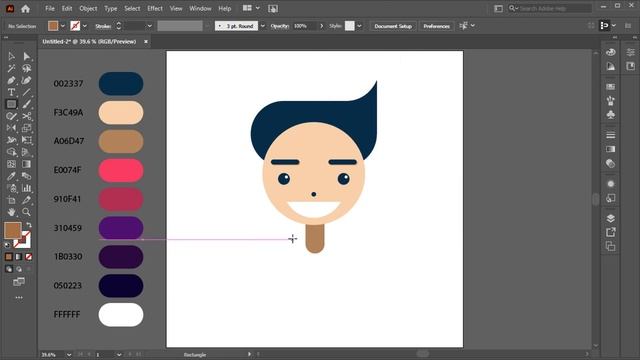This screenshot has width=640, height=360.
Task: Open the Select menu
Action: 132,8
